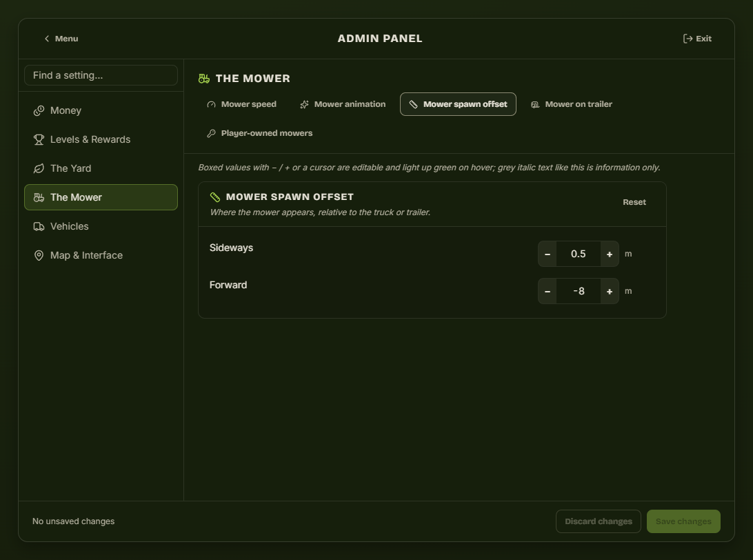
Task: Click the 'Boxed values with' info hint text
Action: (430, 168)
